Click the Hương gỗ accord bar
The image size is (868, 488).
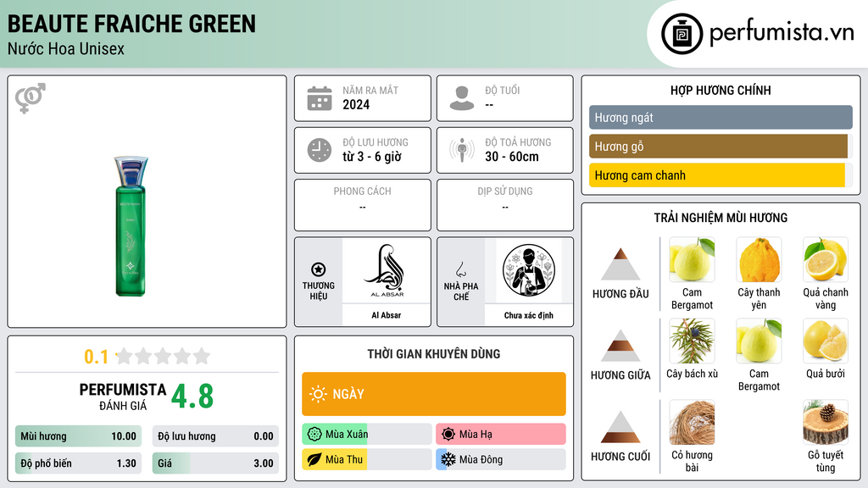721,146
